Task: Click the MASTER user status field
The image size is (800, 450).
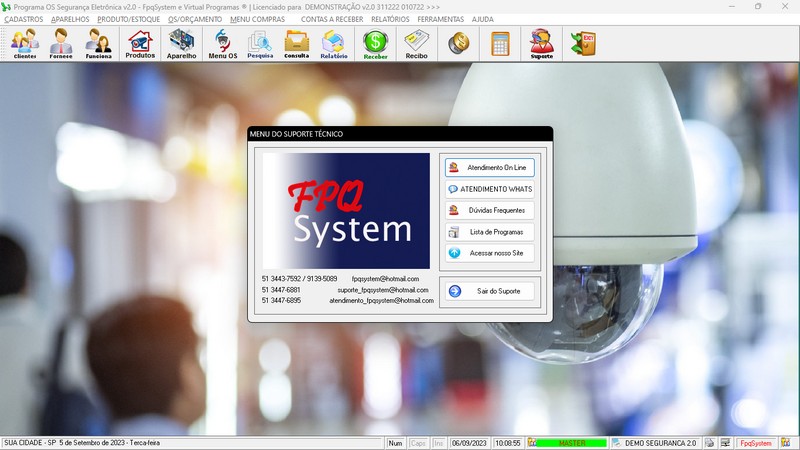Action: pos(572,443)
